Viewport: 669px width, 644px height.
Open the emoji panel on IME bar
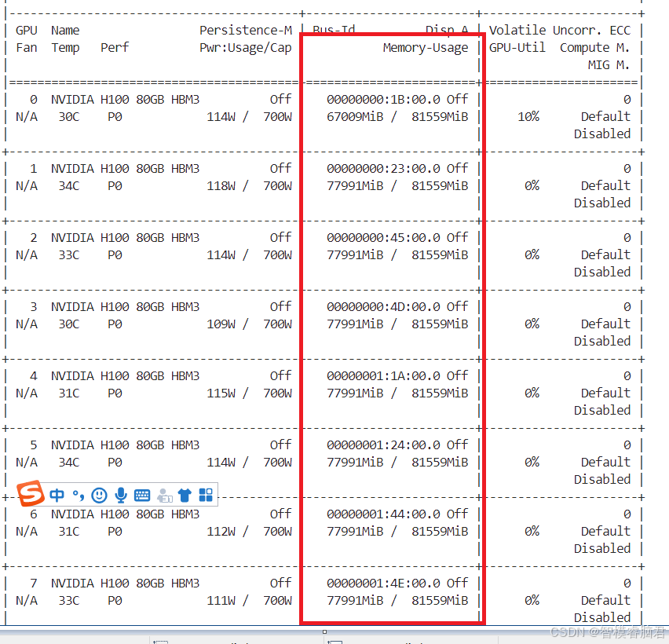[x=100, y=495]
